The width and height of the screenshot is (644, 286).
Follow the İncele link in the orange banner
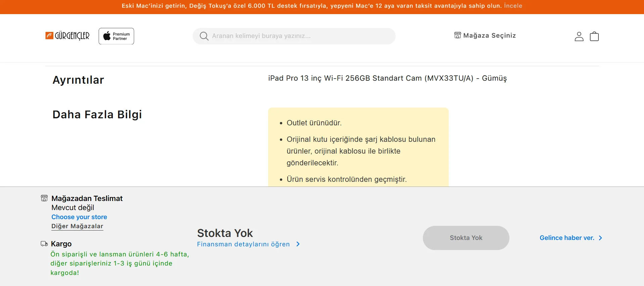tap(513, 6)
